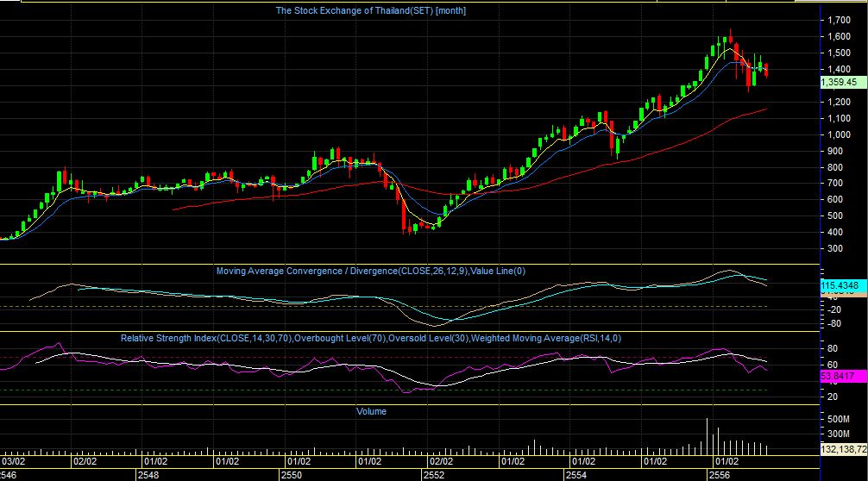868x481 pixels.
Task: Click the 1,600 price axis label
Action: pyautogui.click(x=840, y=36)
